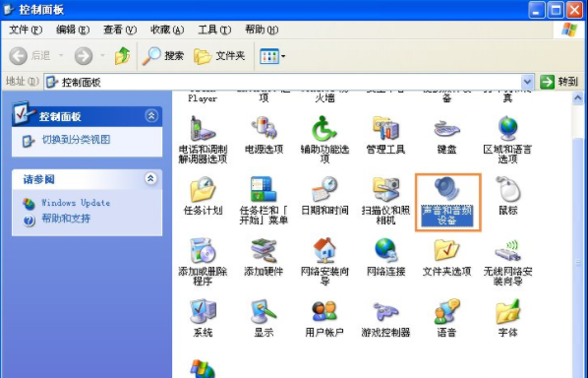This screenshot has height=378, width=588.
Task: Open the 字体 fonts folder icon
Action: (x=507, y=311)
